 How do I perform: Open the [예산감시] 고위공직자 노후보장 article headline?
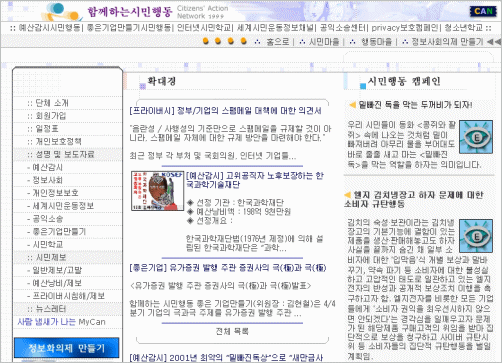click(x=255, y=180)
